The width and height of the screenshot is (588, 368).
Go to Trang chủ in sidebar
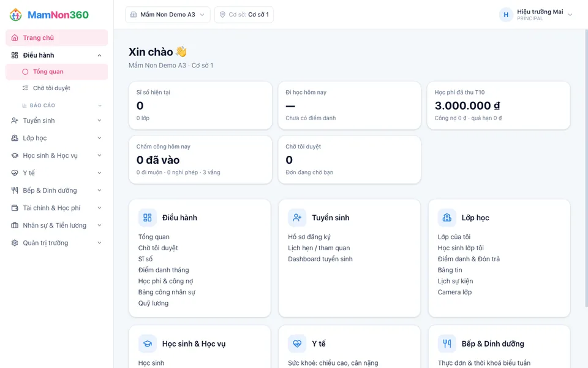[x=56, y=38]
